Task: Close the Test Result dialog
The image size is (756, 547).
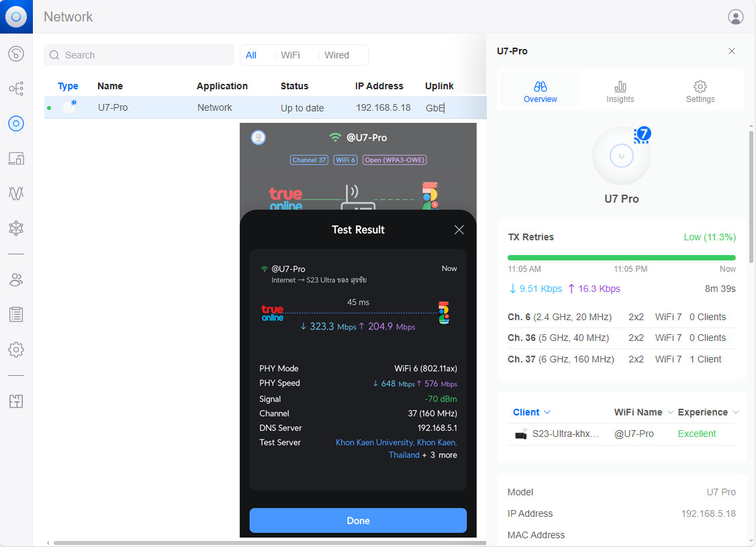Action: point(459,230)
